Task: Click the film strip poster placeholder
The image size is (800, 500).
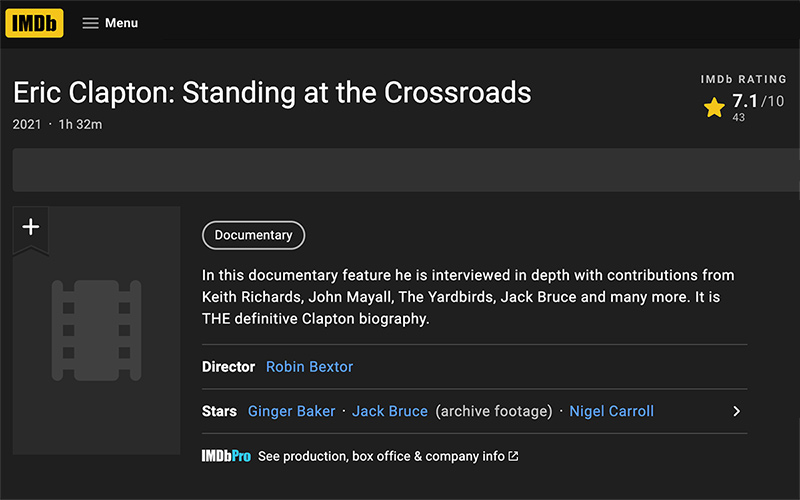Action: pyautogui.click(x=96, y=330)
